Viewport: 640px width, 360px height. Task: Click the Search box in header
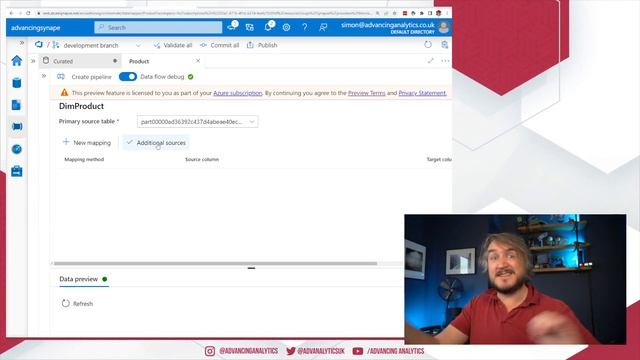click(158, 27)
